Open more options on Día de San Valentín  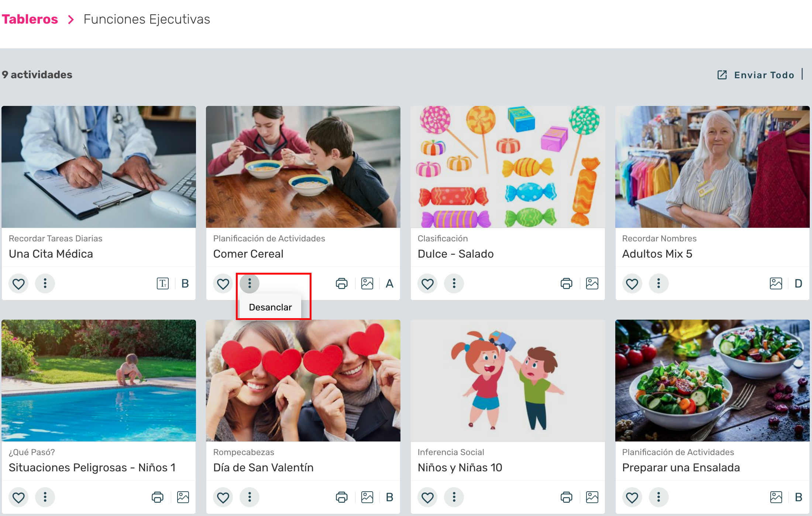point(250,497)
